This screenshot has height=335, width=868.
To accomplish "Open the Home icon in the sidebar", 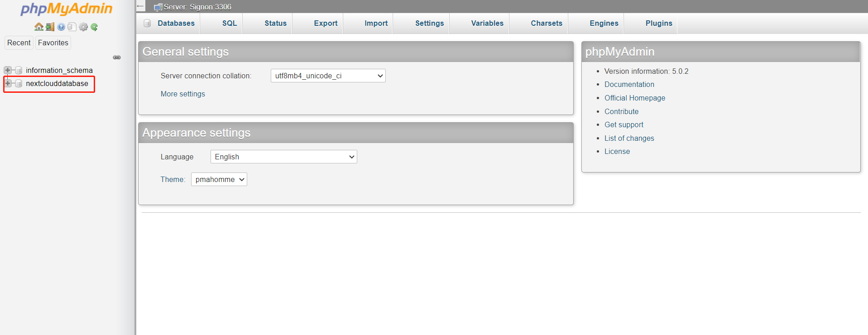I will click(x=39, y=27).
